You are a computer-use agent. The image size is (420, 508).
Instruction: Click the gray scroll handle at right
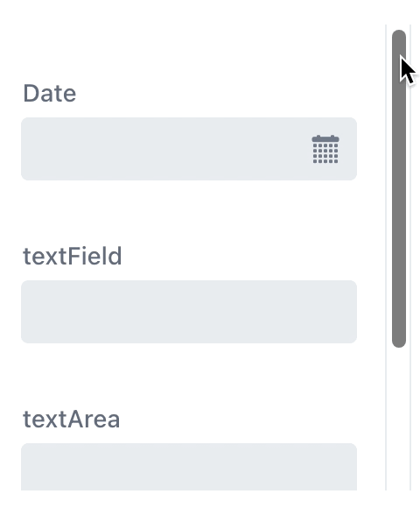point(399,189)
